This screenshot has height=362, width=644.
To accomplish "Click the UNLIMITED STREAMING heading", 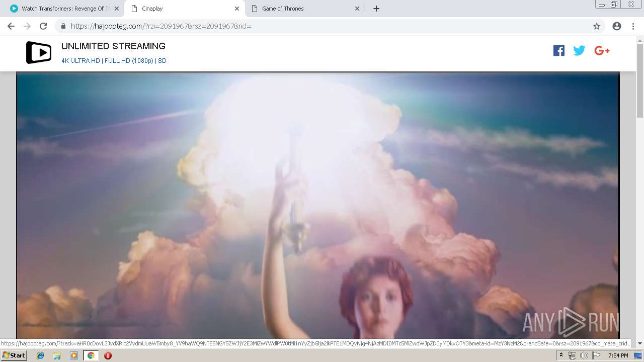I will (x=113, y=46).
